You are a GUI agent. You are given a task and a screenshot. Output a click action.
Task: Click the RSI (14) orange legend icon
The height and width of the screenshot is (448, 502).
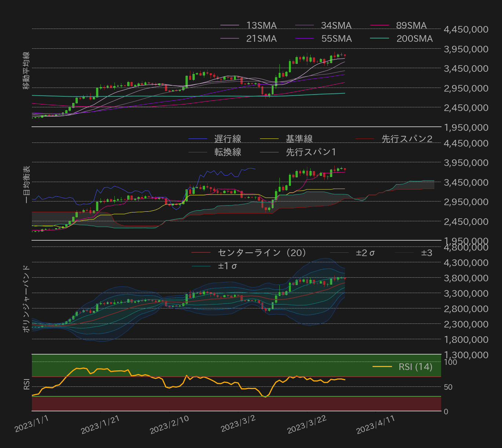coord(383,366)
